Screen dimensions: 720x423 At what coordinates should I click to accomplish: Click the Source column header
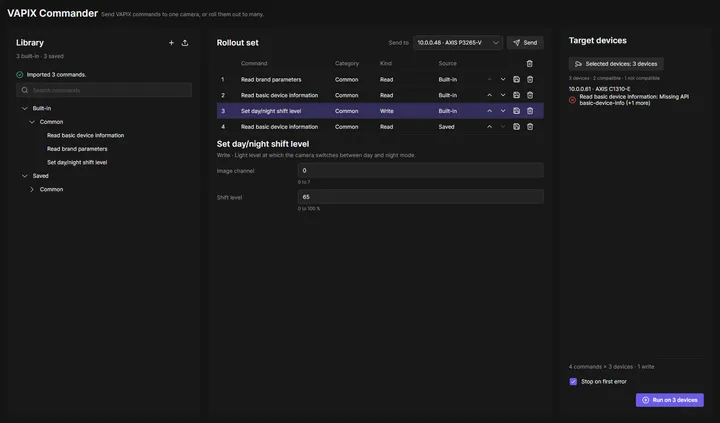447,63
